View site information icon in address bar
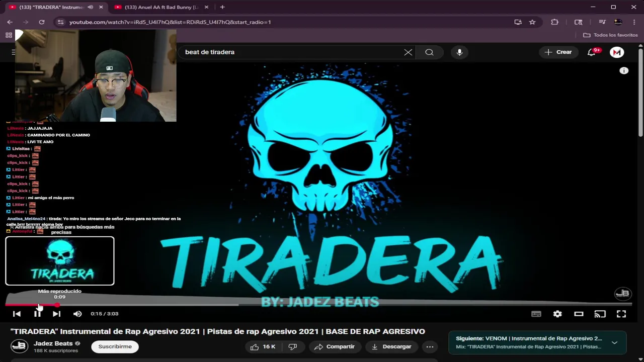 click(x=60, y=22)
